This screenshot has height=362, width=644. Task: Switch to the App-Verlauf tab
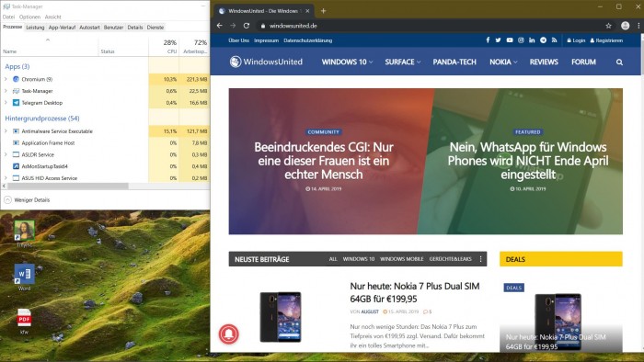62,28
